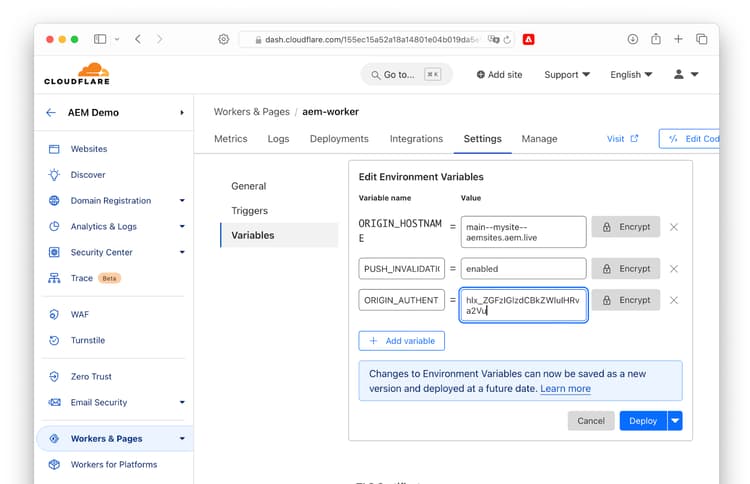Image resolution: width=750 pixels, height=484 pixels.
Task: Open the user account menu icon
Action: pyautogui.click(x=686, y=75)
